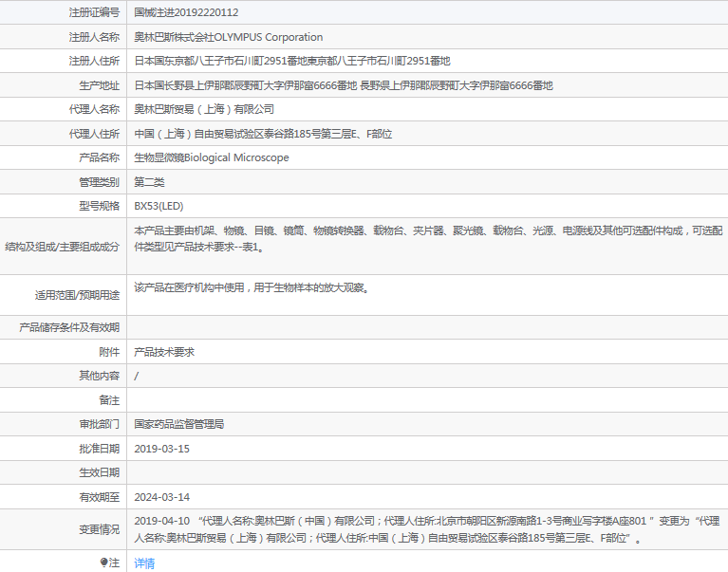Select the slash value in 其他内容 row
This screenshot has height=572, width=728.
coord(136,377)
